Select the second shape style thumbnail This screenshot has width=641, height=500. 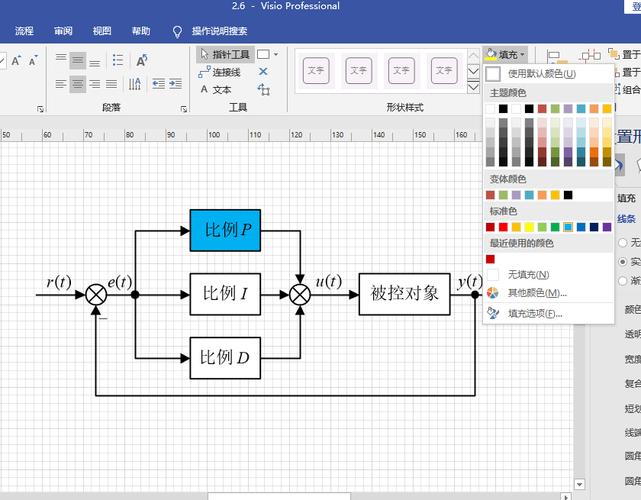point(359,71)
